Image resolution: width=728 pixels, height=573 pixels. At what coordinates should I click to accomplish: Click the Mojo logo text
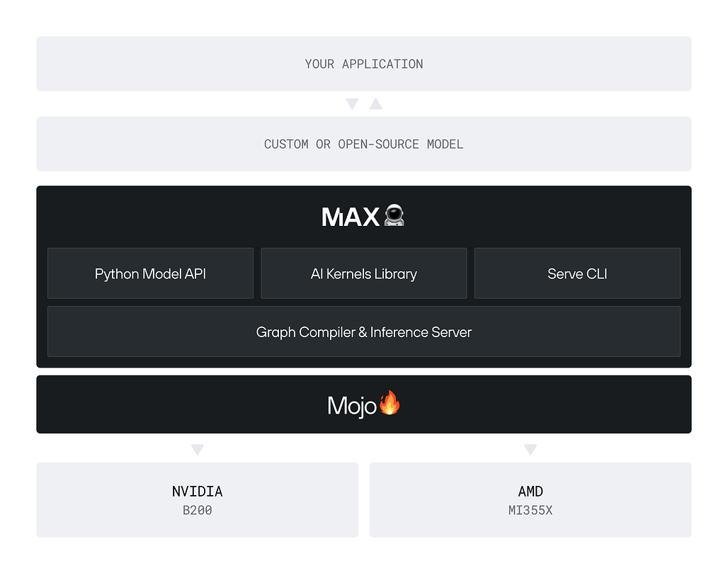[352, 407]
